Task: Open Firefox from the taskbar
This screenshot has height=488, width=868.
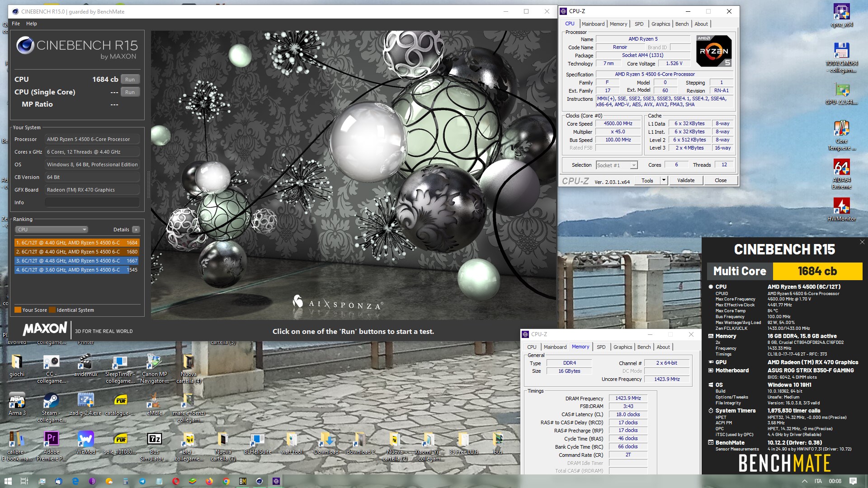Action: [209, 481]
